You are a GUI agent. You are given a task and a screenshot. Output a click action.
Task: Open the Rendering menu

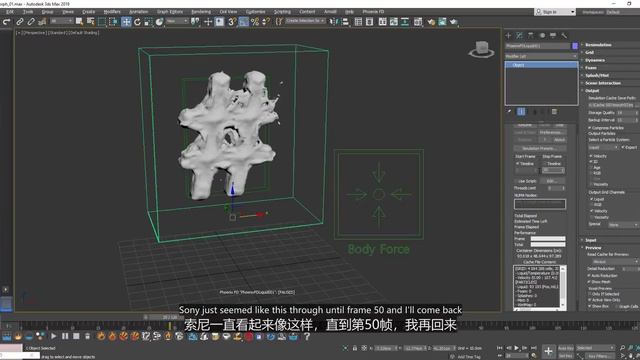tap(201, 12)
